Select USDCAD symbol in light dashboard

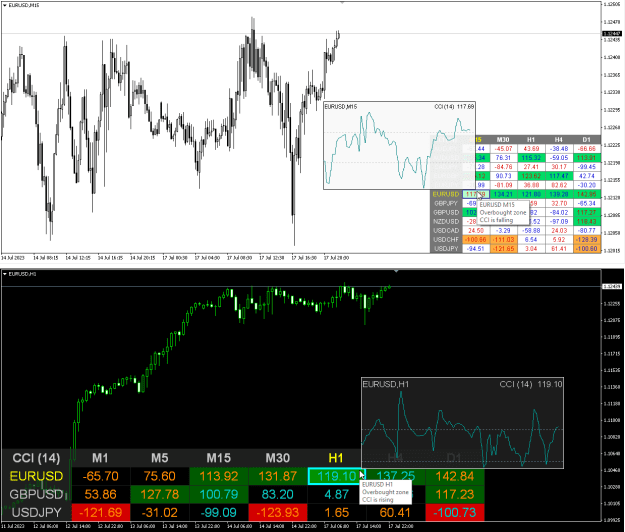[446, 230]
